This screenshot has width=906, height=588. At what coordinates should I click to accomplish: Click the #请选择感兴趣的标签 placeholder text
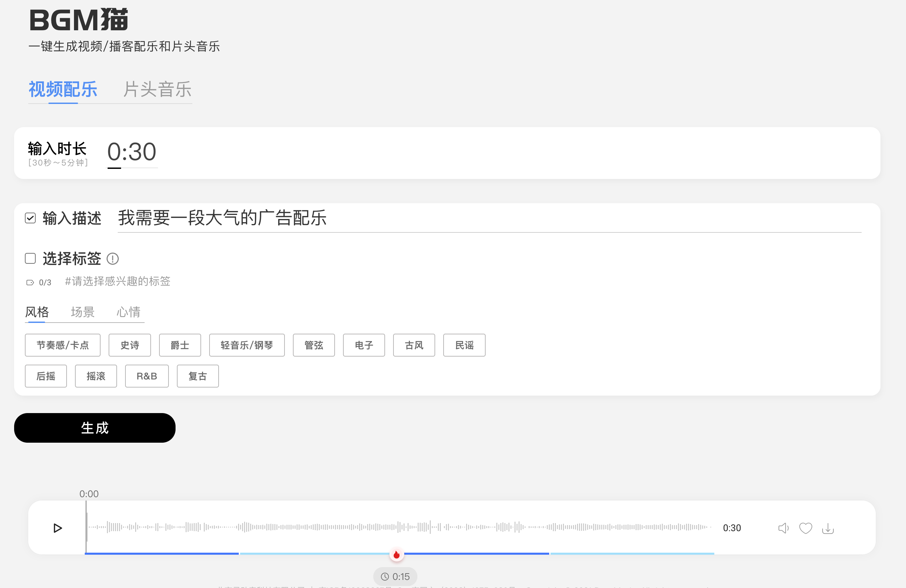(x=118, y=282)
